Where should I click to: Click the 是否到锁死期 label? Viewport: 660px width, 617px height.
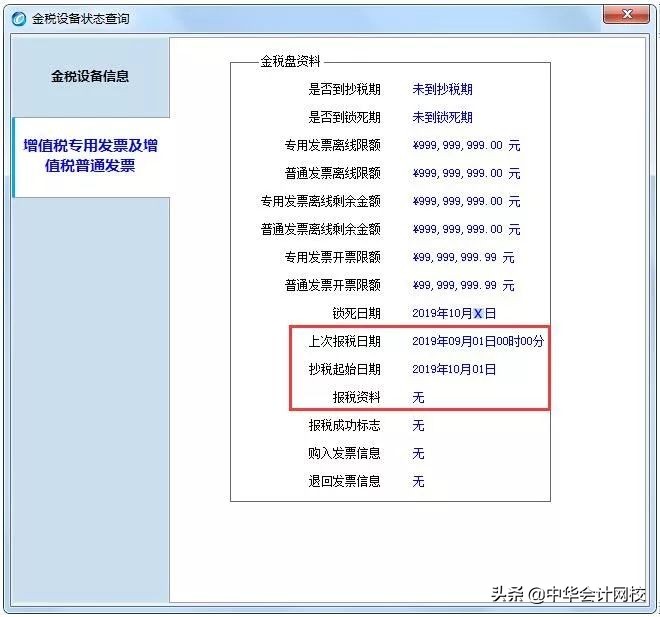click(344, 117)
